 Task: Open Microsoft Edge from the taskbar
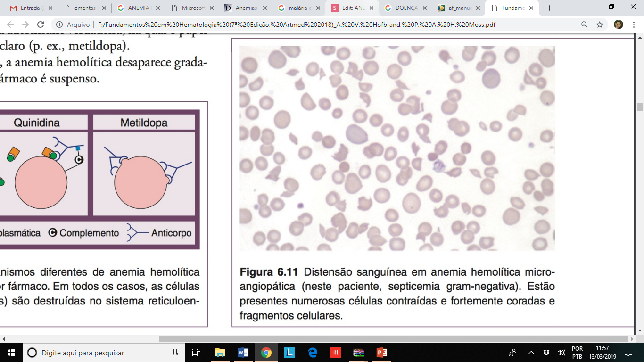click(x=313, y=353)
